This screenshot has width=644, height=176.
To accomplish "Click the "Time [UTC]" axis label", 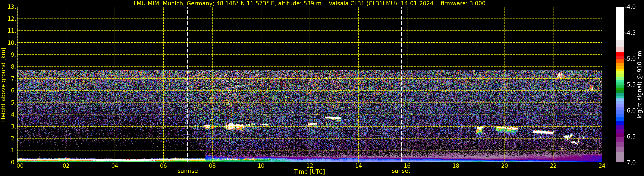I will (x=309, y=172).
